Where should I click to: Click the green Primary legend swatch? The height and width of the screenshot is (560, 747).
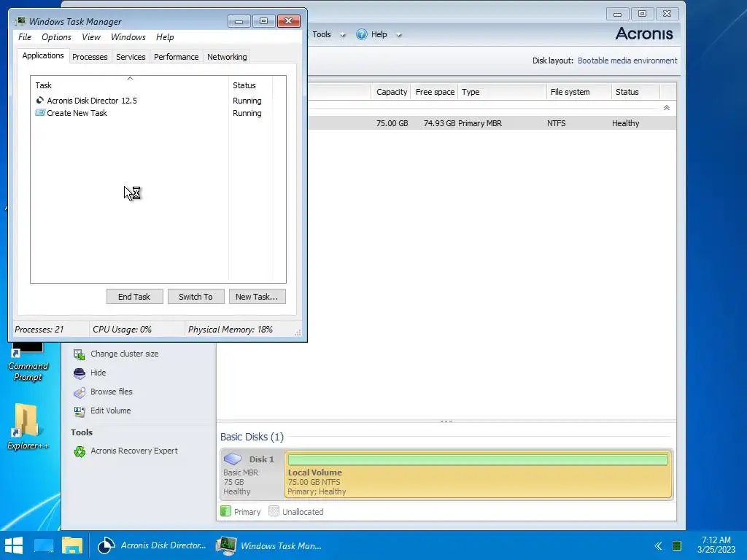(225, 511)
